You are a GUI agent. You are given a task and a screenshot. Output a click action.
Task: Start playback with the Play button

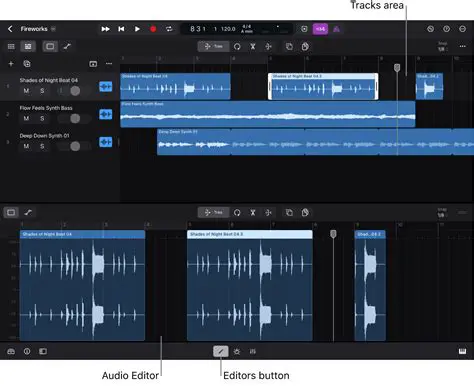tap(137, 29)
